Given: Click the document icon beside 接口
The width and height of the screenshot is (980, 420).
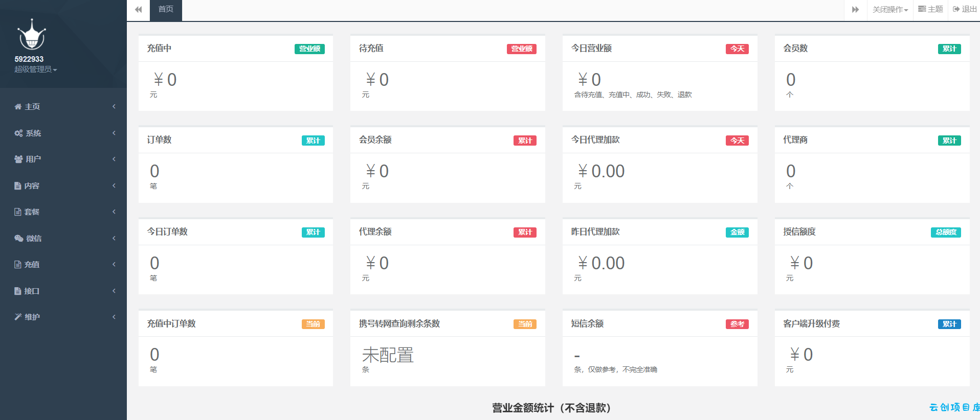Looking at the screenshot, I should pos(17,291).
